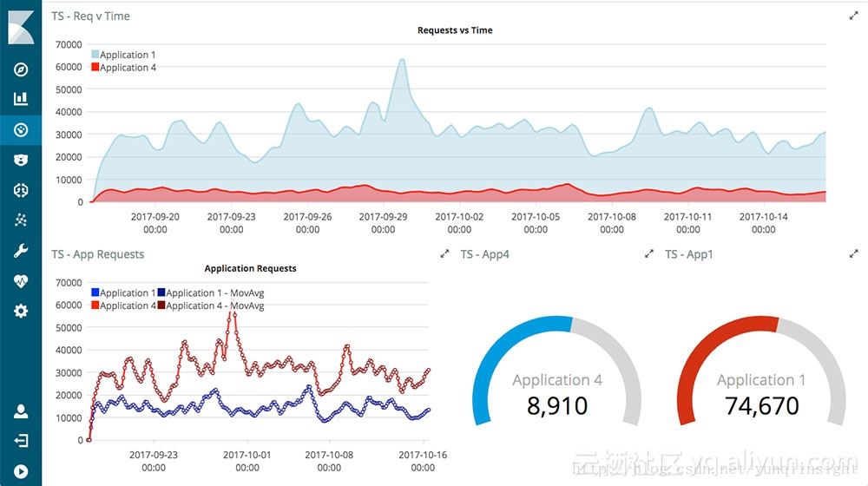Expand the TS - App1 panel fullscreen
This screenshot has width=868, height=486.
point(853,254)
